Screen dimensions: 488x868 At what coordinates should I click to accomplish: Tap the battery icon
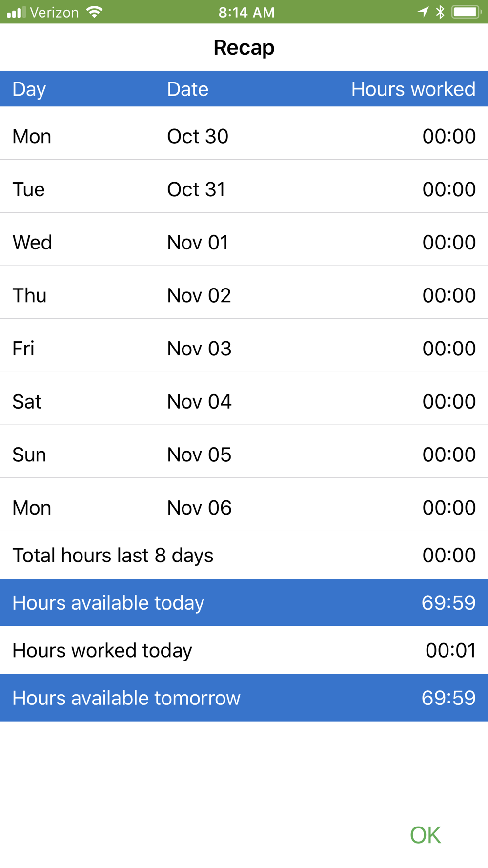click(x=466, y=12)
